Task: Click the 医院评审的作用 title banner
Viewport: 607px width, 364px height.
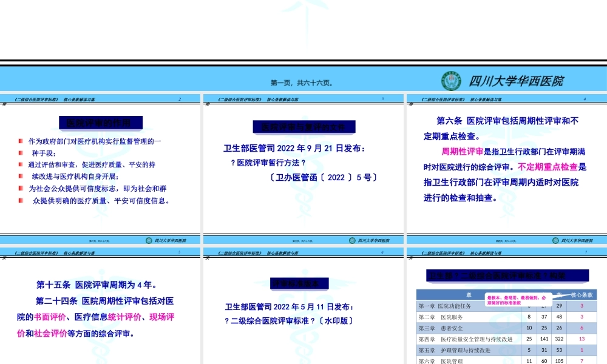Action: (x=101, y=123)
